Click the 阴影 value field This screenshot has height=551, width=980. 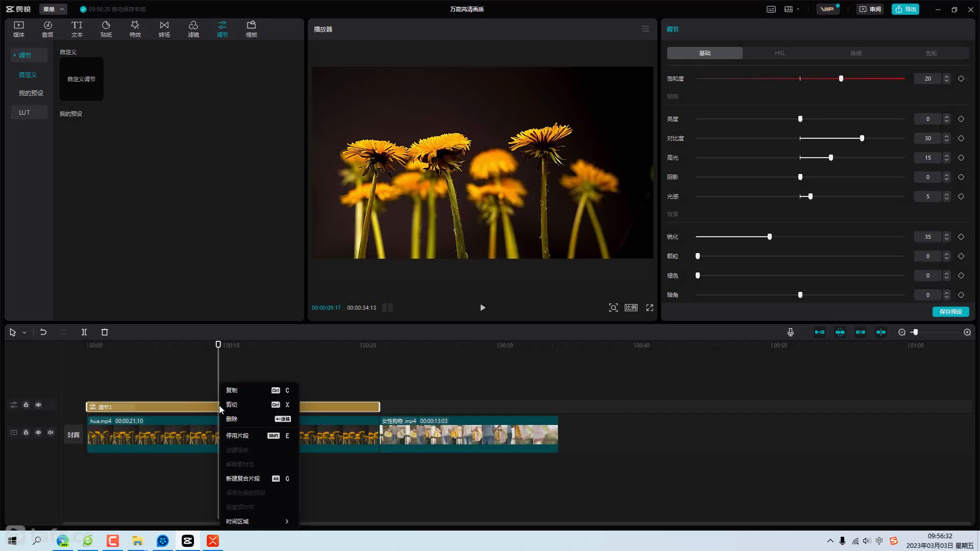[x=928, y=177]
